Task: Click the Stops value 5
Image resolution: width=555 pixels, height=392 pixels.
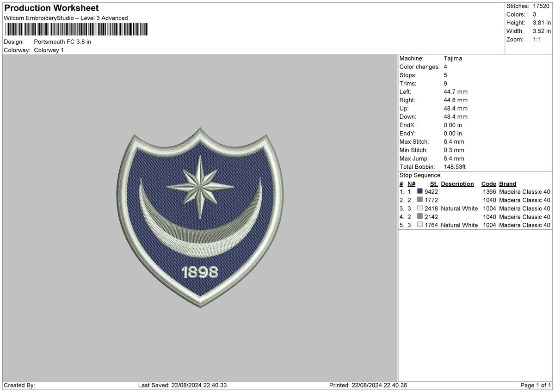Action: (445, 75)
